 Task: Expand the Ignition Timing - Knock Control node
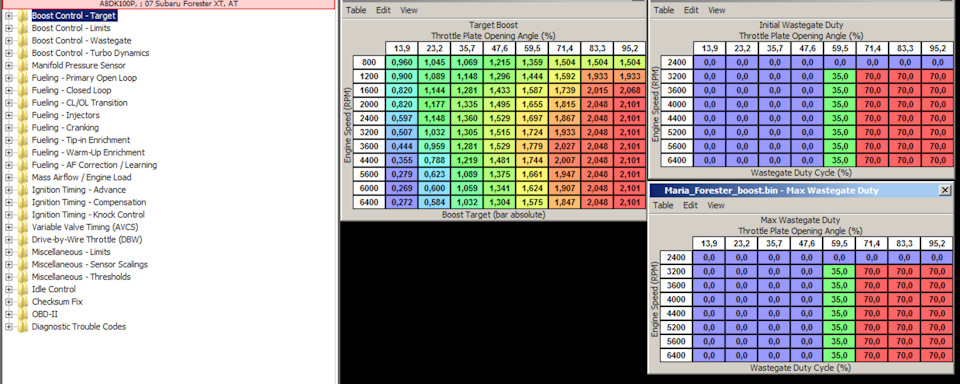point(9,214)
